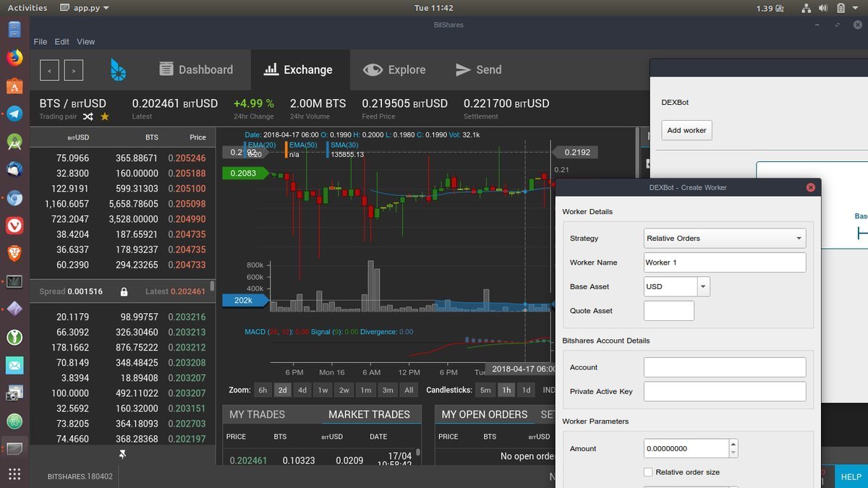The height and width of the screenshot is (488, 868).
Task: Set chart zoom to 6h
Action: click(263, 390)
